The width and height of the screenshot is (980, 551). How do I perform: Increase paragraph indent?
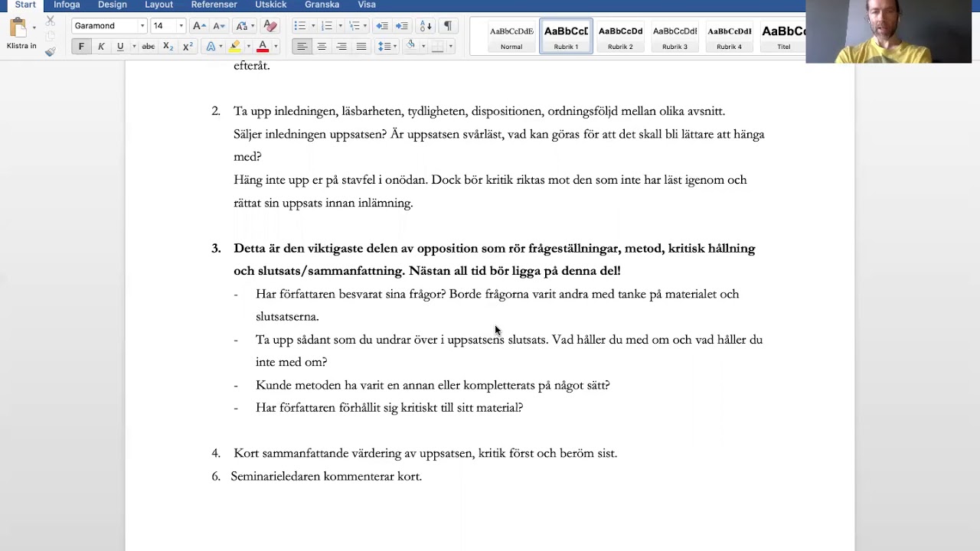click(x=401, y=26)
